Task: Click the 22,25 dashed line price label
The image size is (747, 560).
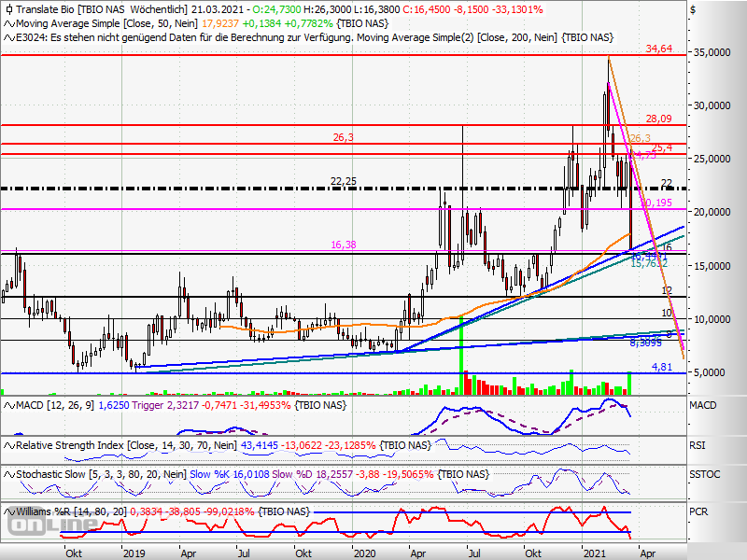Action: pyautogui.click(x=344, y=181)
